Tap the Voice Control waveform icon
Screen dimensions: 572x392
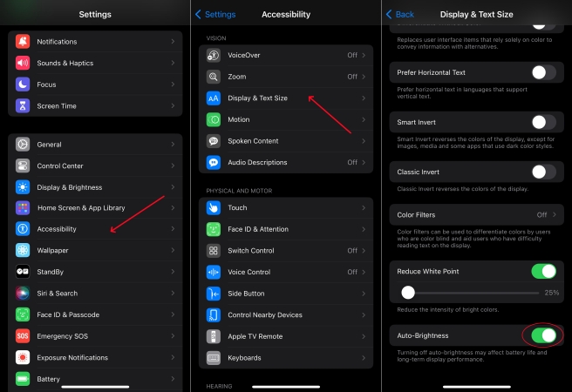pyautogui.click(x=214, y=272)
